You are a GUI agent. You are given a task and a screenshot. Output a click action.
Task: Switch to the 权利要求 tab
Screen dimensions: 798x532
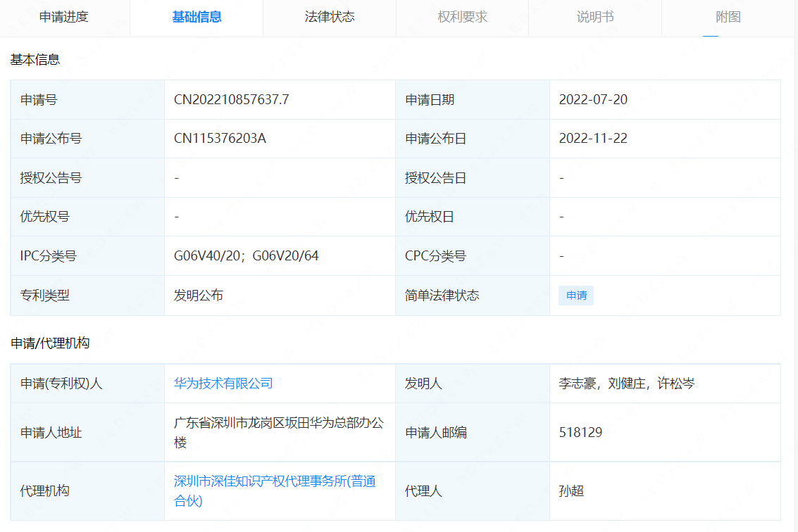coord(462,17)
